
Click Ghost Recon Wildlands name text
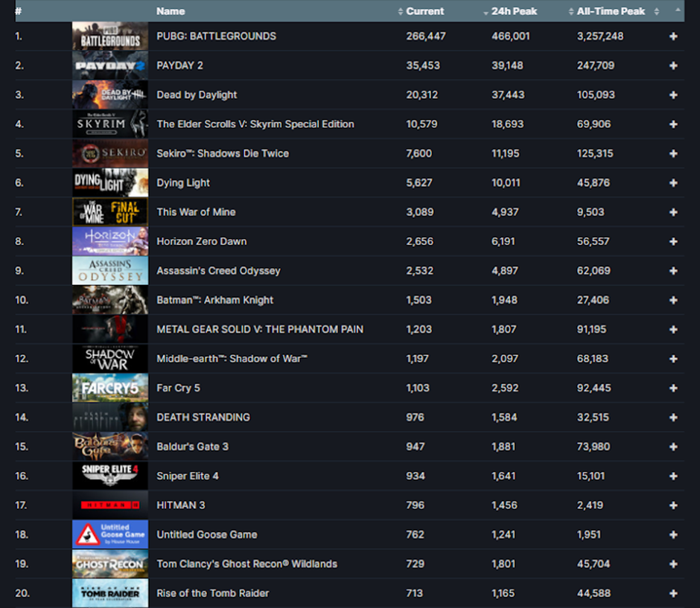coord(247,564)
